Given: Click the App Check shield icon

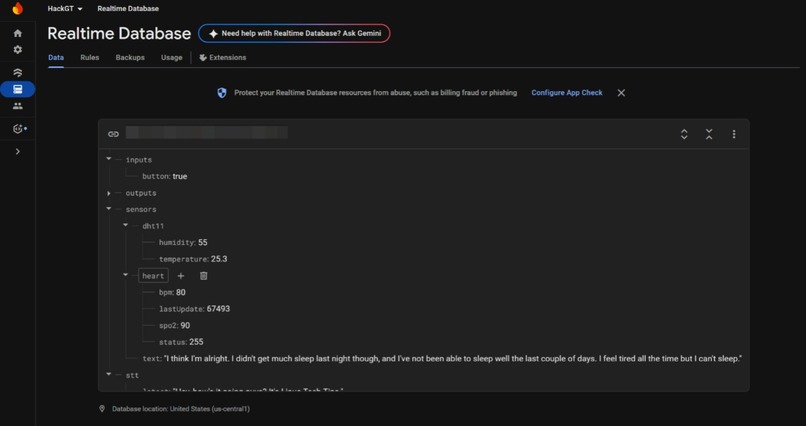Looking at the screenshot, I should [222, 93].
